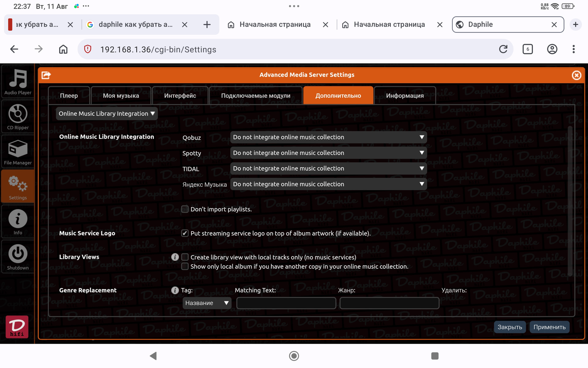The width and height of the screenshot is (588, 368).
Task: Switch to the Информация tab
Action: [405, 95]
